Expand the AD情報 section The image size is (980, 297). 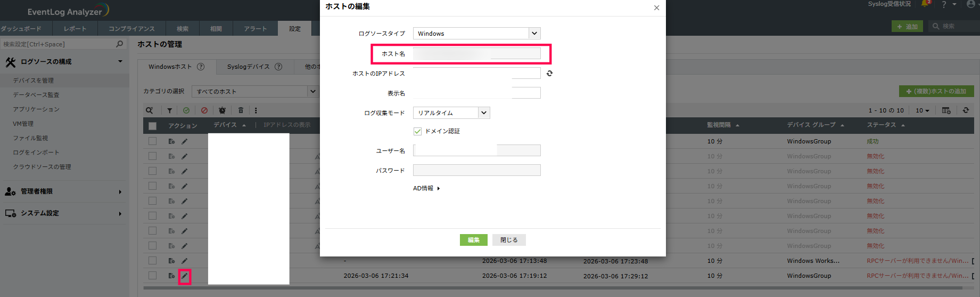point(426,188)
